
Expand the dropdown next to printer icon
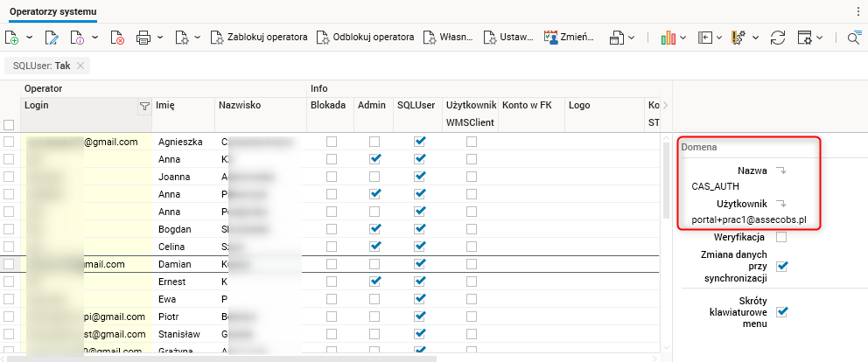[x=159, y=38]
